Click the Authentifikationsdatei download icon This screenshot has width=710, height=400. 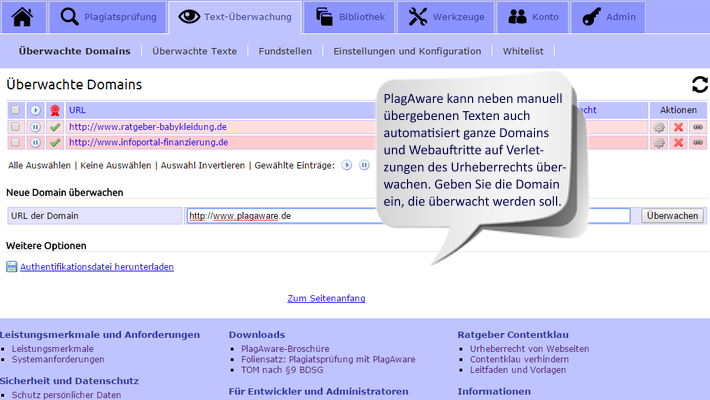tap(11, 267)
